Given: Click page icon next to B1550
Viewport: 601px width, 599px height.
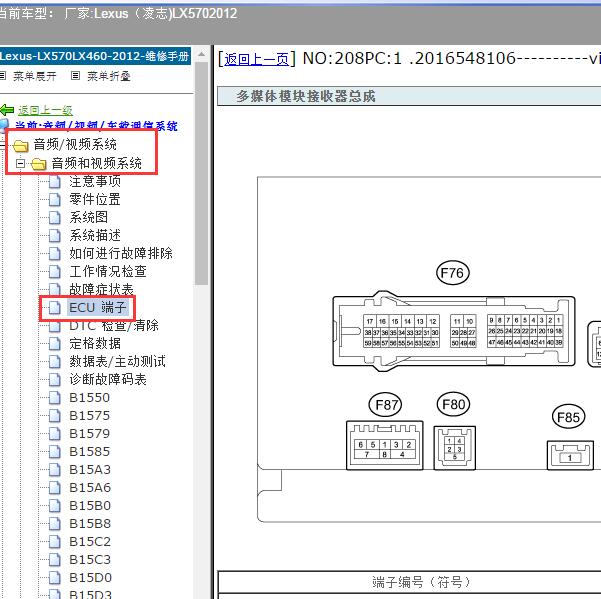Looking at the screenshot, I should [55, 398].
